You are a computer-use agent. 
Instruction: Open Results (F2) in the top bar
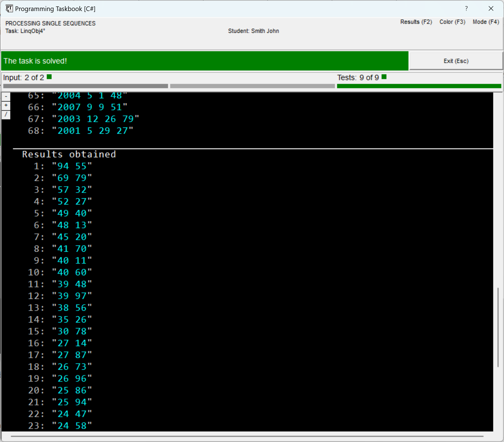416,22
